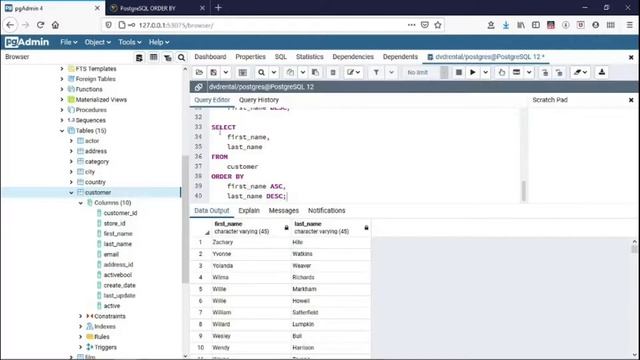Click the Filter funnel icon
Viewport: 640px width, 360px height.
pyautogui.click(x=376, y=72)
